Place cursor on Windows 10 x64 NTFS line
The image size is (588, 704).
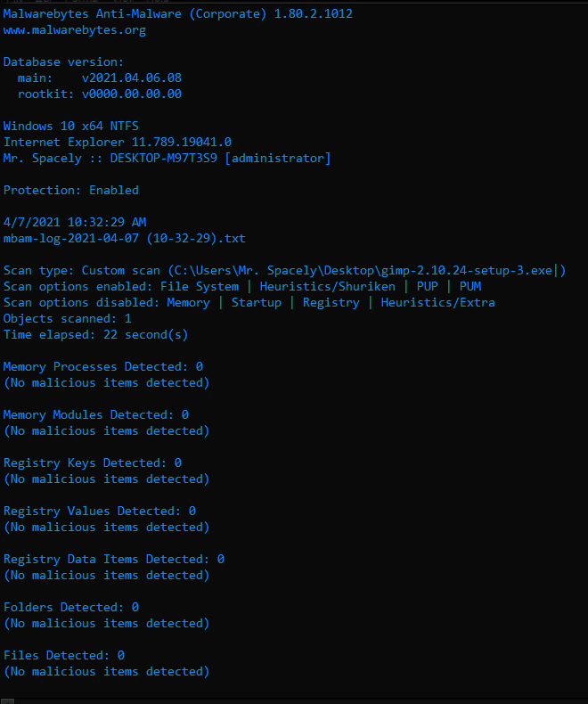coord(71,127)
